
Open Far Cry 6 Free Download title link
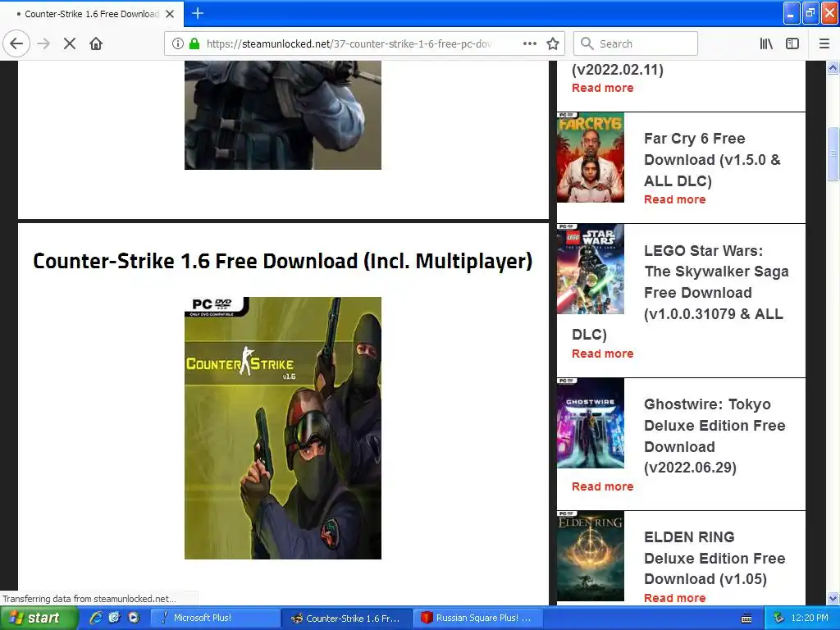[x=712, y=160]
